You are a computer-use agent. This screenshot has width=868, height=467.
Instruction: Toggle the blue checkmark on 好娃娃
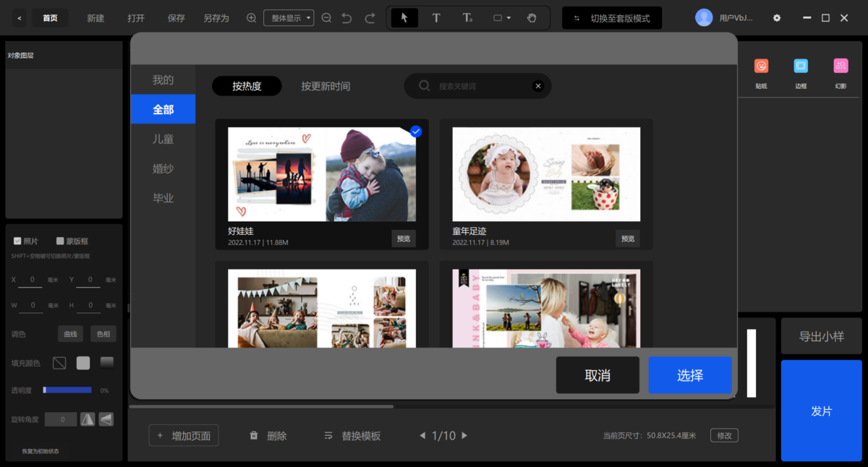(416, 132)
